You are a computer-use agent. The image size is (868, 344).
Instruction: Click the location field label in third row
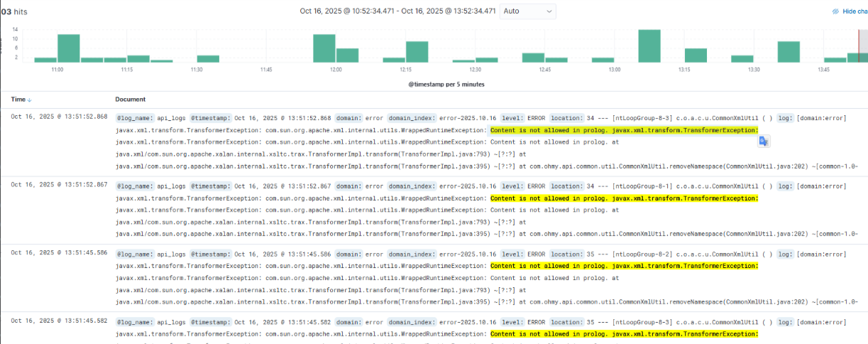pyautogui.click(x=566, y=253)
